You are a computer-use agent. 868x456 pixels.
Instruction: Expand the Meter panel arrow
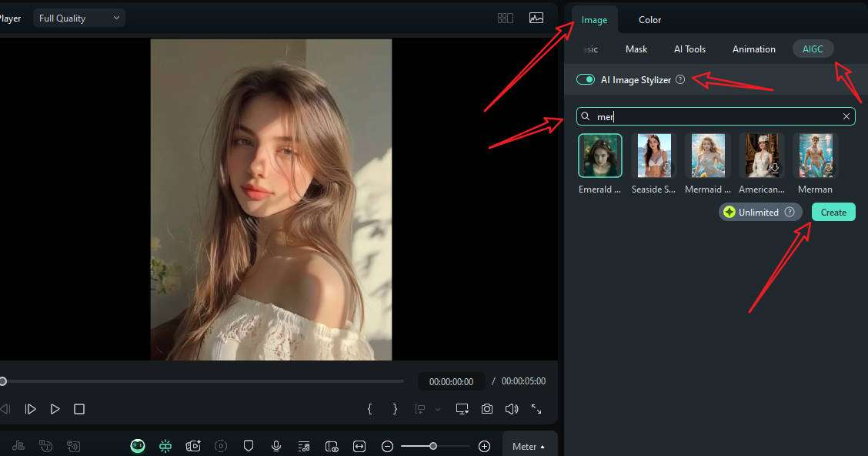pos(542,447)
